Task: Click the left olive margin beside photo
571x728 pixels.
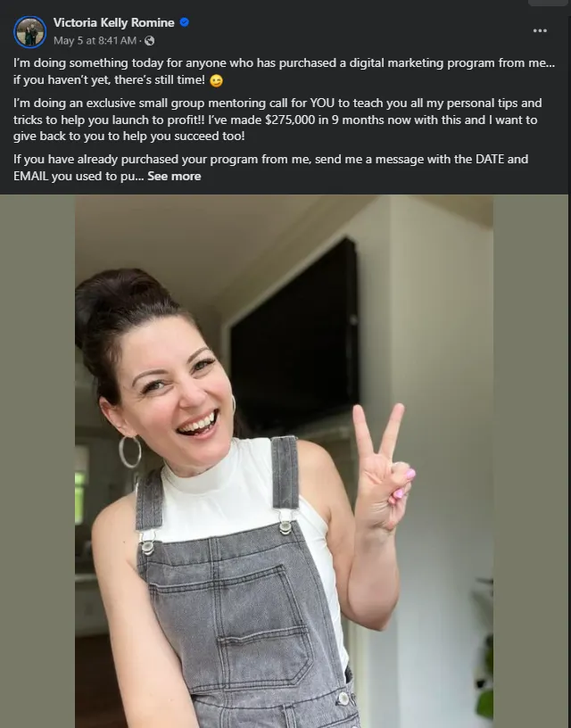Action: click(x=37, y=461)
